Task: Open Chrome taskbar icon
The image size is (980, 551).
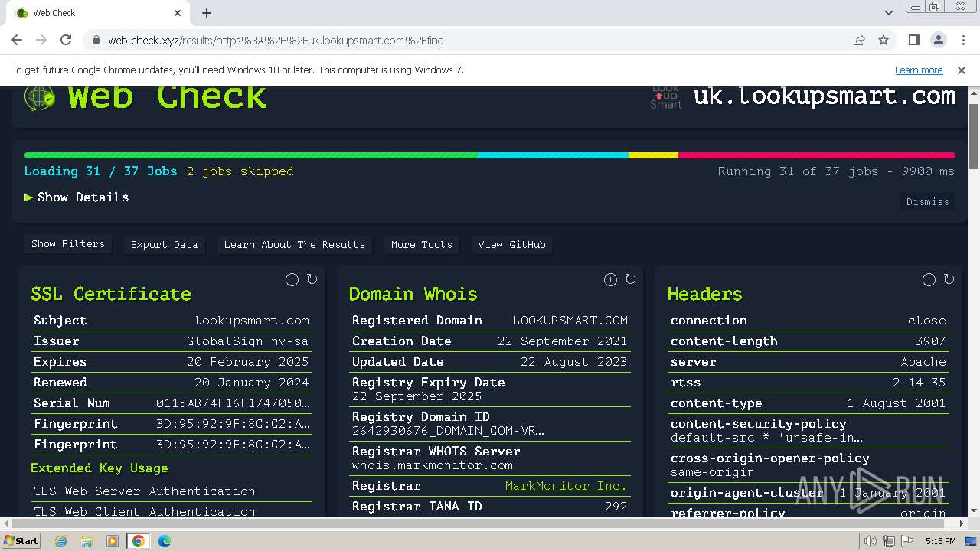Action: [x=139, y=541]
